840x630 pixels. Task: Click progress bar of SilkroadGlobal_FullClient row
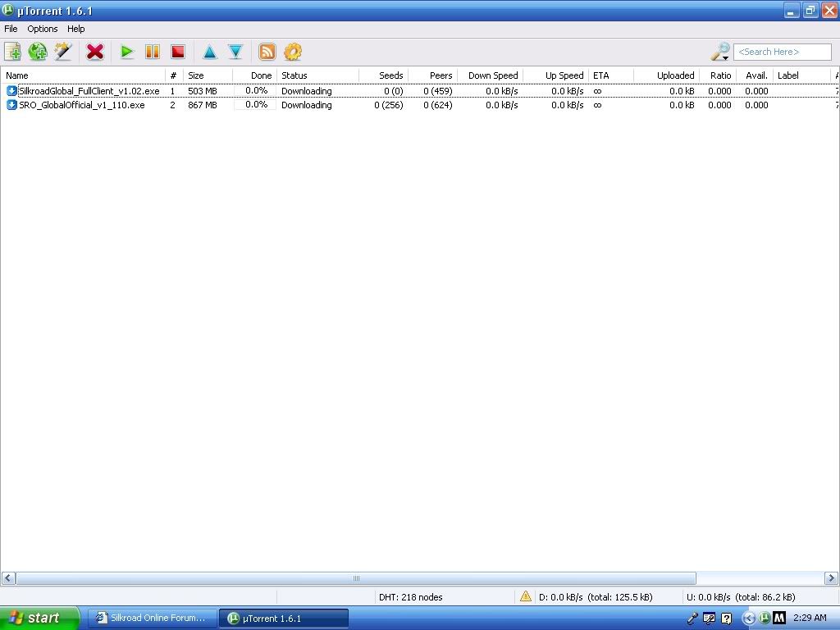(255, 91)
